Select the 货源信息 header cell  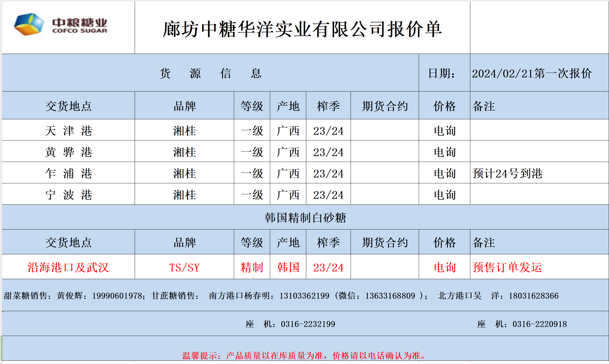click(210, 73)
